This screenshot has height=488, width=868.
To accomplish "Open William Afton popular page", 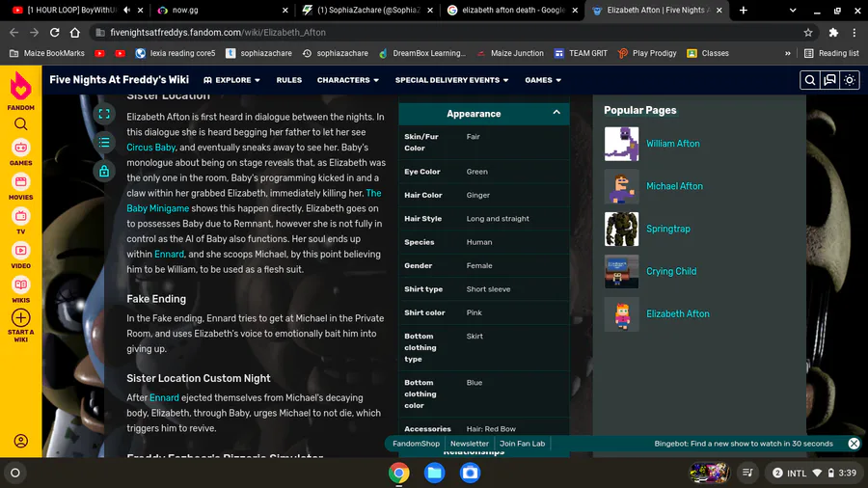I will tap(672, 144).
